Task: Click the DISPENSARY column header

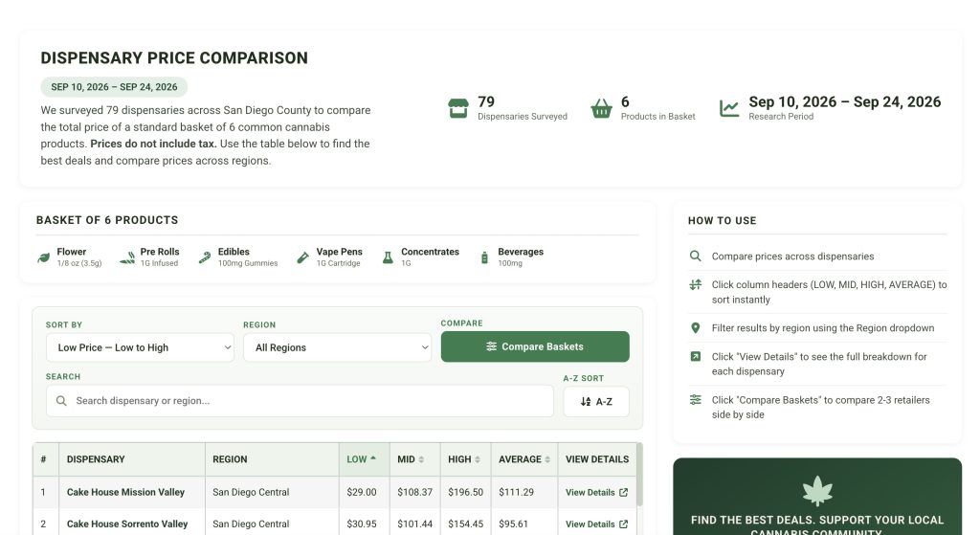Action: 132,459
